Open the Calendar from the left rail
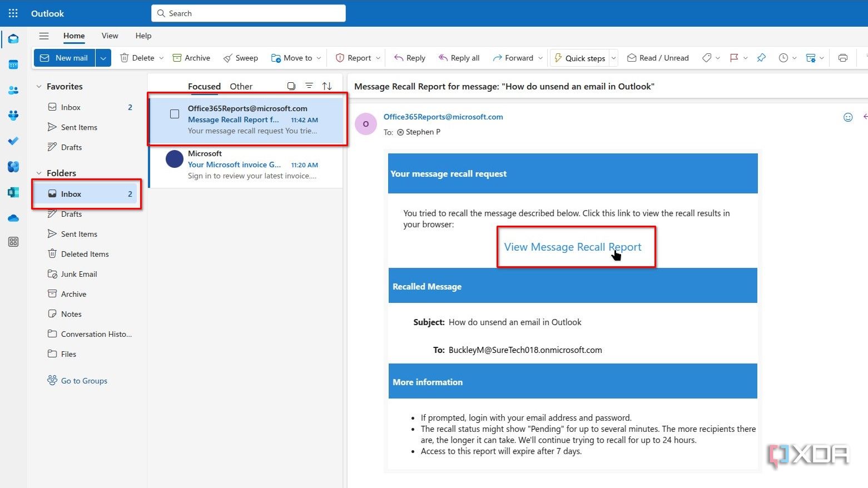The image size is (868, 488). click(x=13, y=64)
